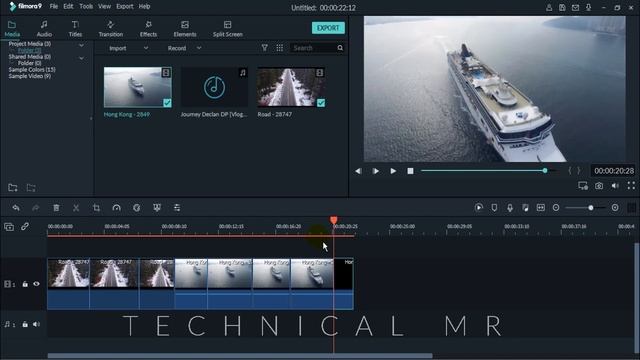The width and height of the screenshot is (640, 360).
Task: Open the Record dropdown
Action: 184,48
